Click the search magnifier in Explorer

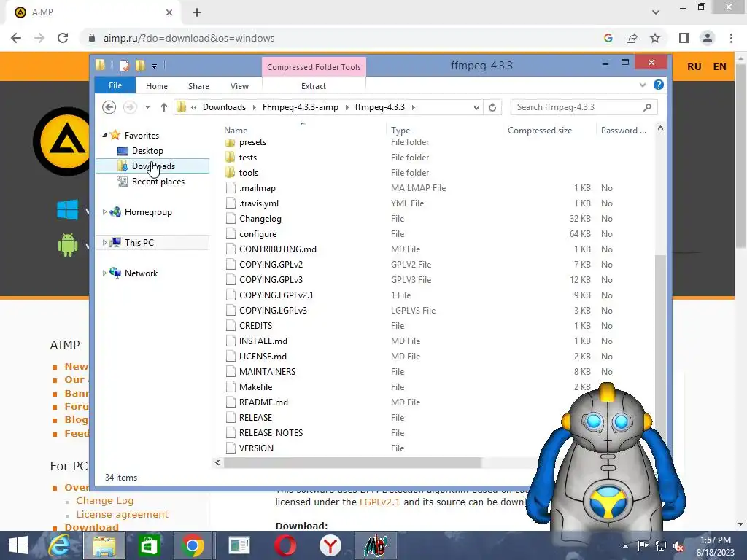pyautogui.click(x=647, y=107)
